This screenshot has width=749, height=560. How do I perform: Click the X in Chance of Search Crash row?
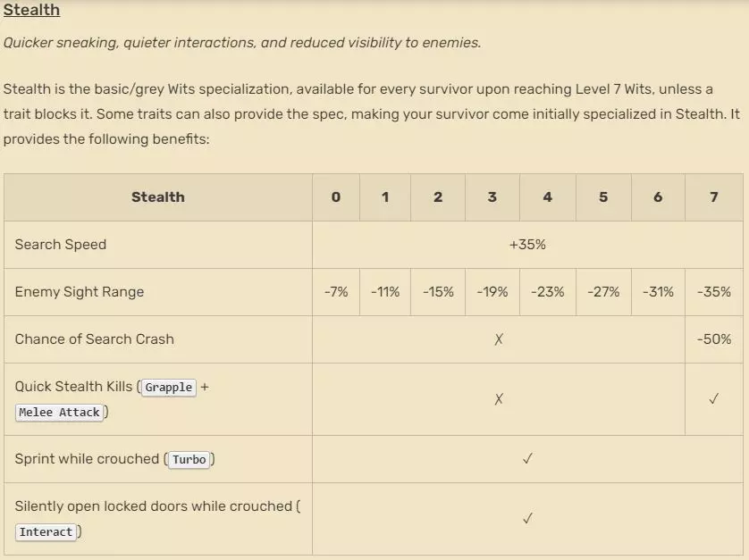(499, 339)
